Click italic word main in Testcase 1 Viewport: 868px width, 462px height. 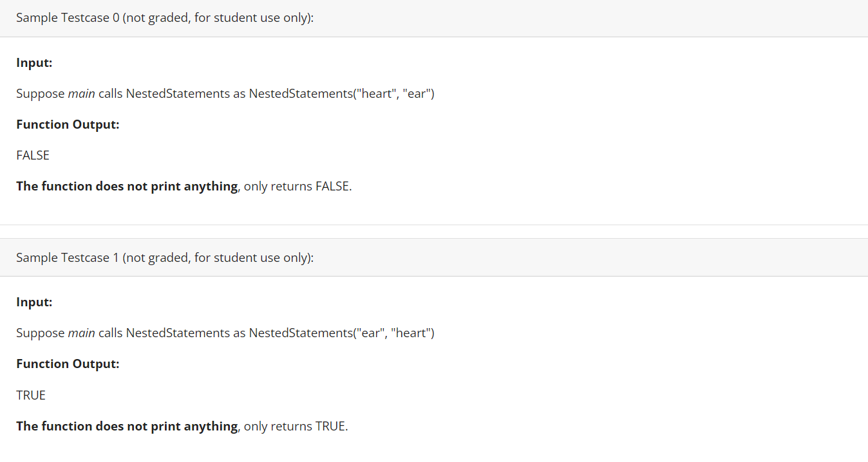(82, 333)
